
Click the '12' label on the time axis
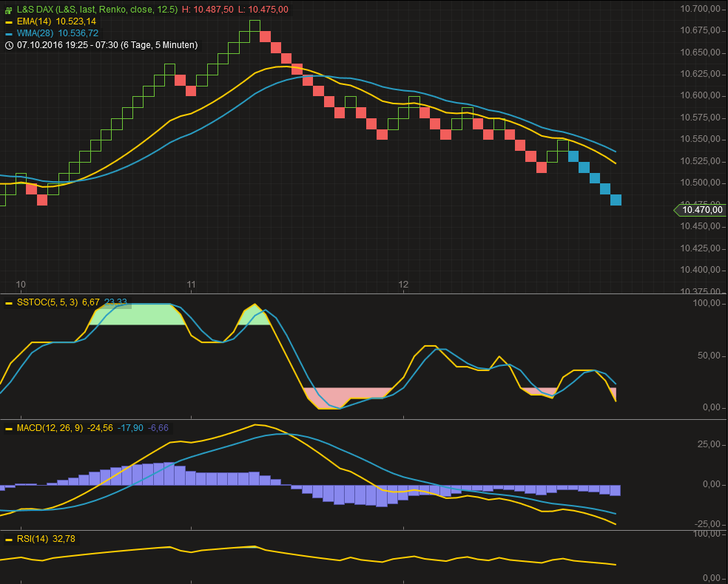[x=403, y=284]
